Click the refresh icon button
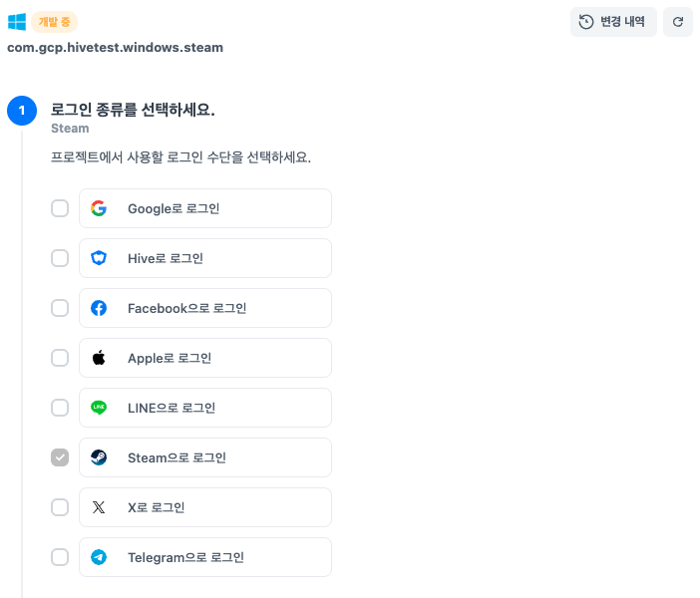700x598 pixels. (x=678, y=22)
